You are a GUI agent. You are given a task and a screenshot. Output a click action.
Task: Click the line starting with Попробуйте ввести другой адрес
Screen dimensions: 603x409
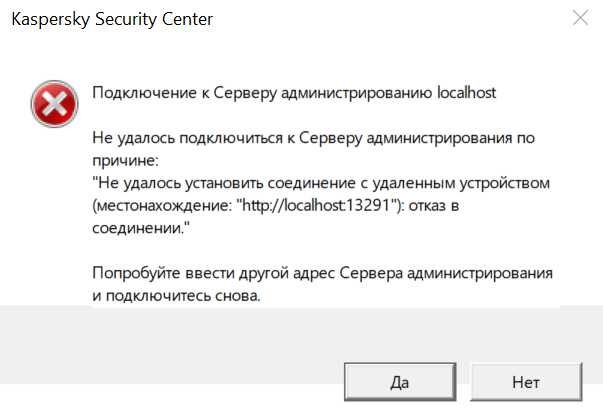(322, 273)
